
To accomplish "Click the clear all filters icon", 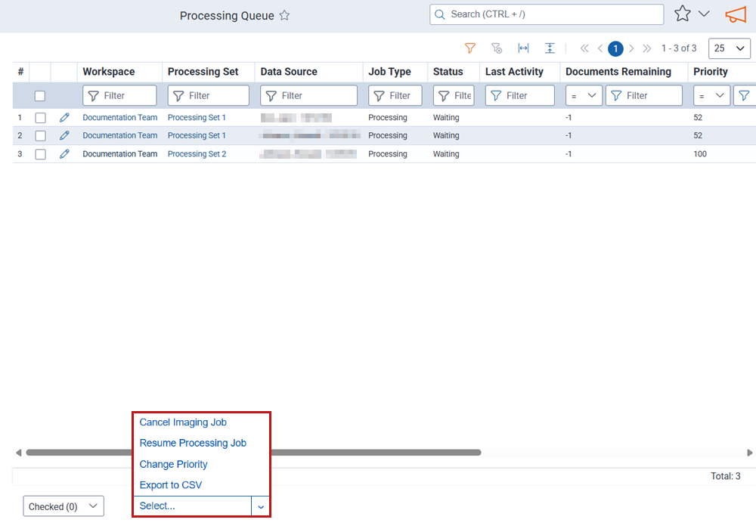I will (497, 48).
